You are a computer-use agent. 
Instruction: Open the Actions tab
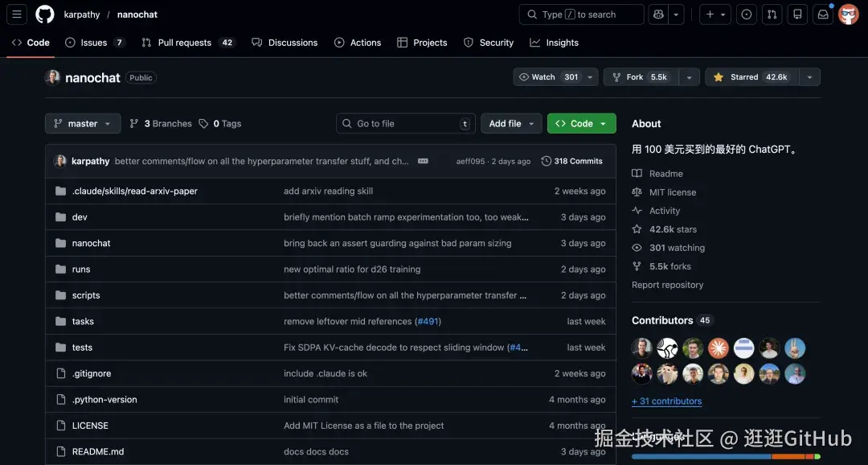(x=358, y=43)
